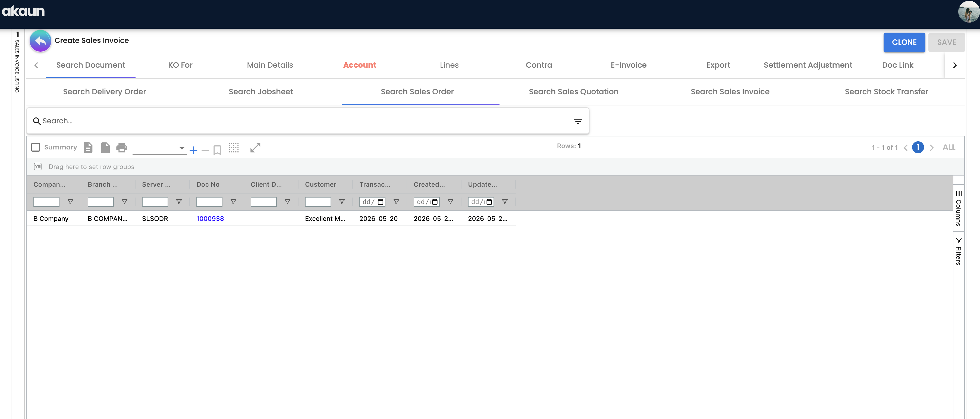Switch to KO For tab
The image size is (980, 419).
180,65
